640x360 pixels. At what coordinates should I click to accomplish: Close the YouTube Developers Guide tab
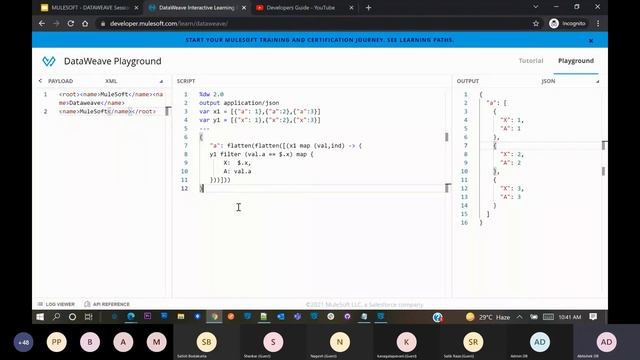(x=351, y=8)
